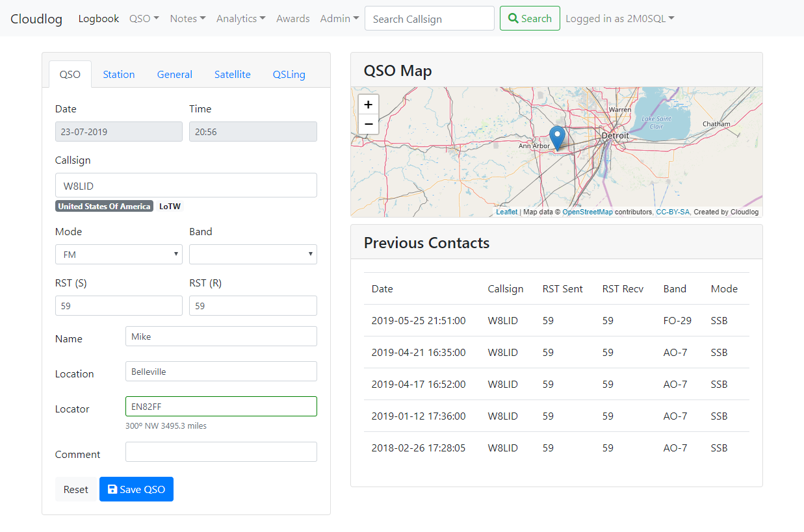Switch to the General tab
This screenshot has width=804, height=532.
pos(175,74)
